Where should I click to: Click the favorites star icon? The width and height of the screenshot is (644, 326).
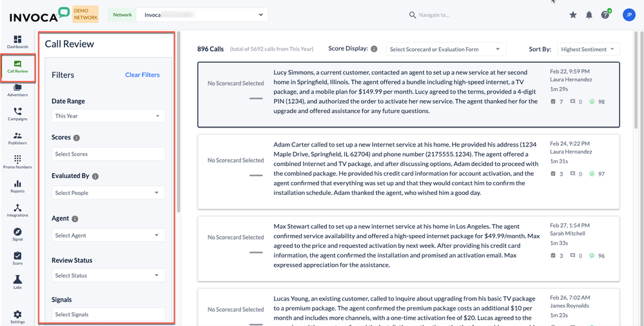pyautogui.click(x=572, y=15)
